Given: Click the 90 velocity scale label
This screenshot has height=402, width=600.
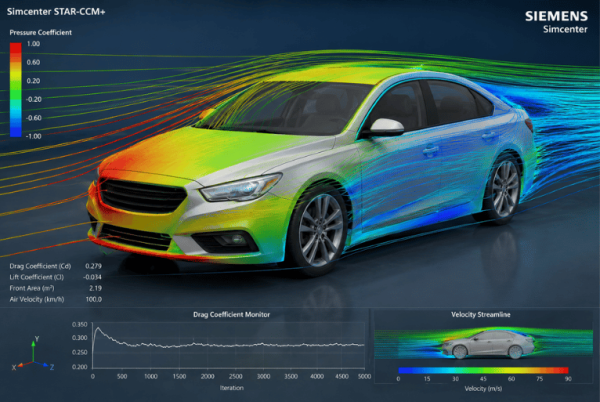Looking at the screenshot, I should click(x=568, y=379).
